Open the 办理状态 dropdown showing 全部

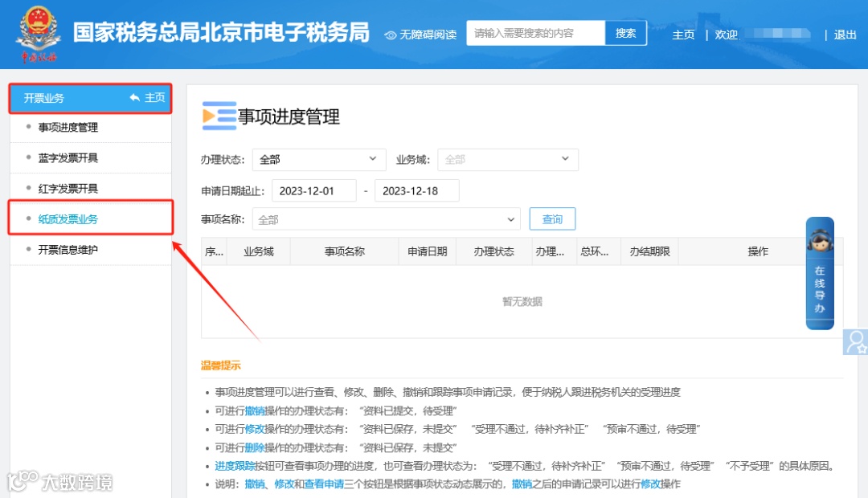pos(319,159)
